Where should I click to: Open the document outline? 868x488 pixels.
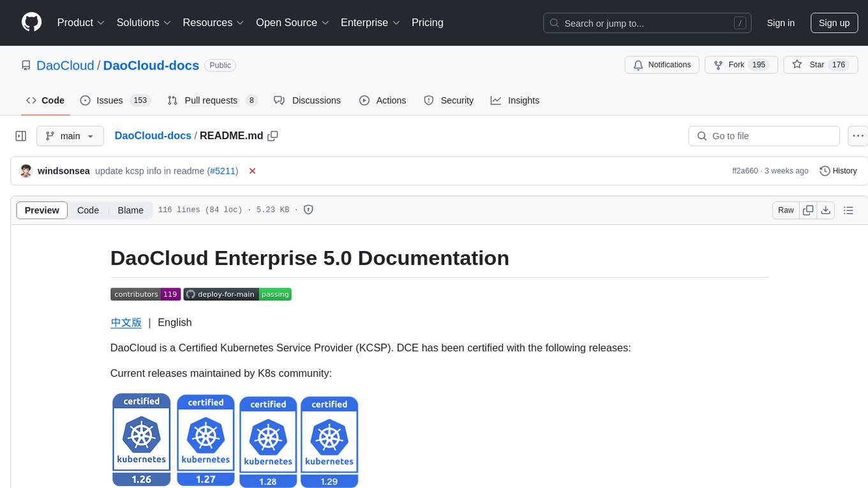click(848, 210)
